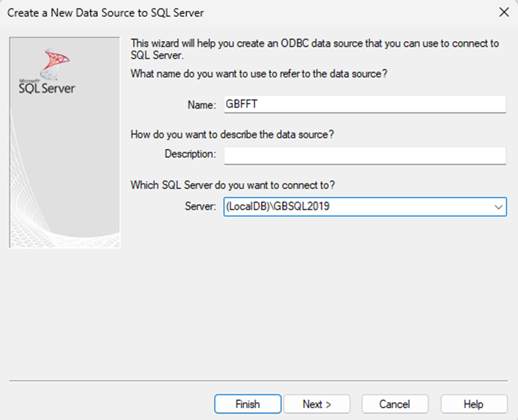Viewport: 518px width, 420px height.
Task: Click the "Which SQL Server" question text
Action: 233,185
